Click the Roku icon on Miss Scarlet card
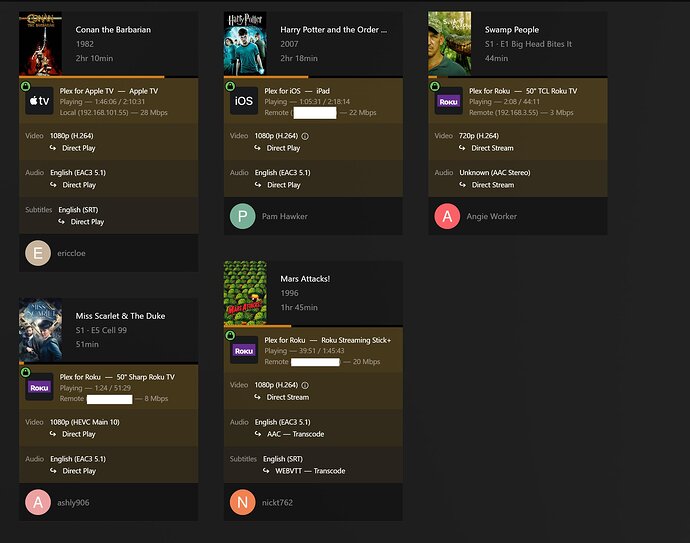The image size is (690, 543). point(40,387)
